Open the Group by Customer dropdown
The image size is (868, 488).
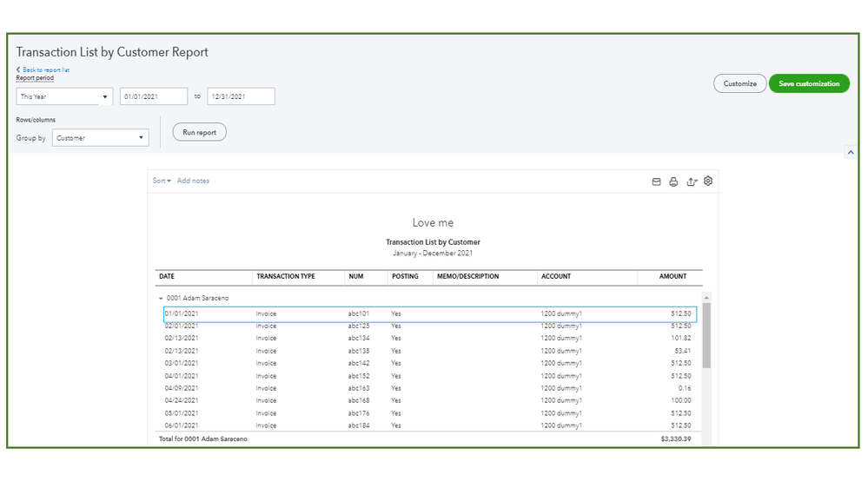tap(100, 138)
